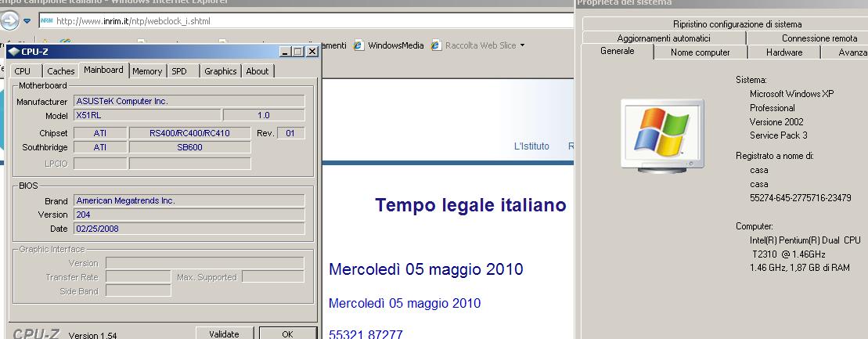Screen dimensions: 868x339
Task: Minimize the CPU-Z window
Action: click(x=286, y=52)
